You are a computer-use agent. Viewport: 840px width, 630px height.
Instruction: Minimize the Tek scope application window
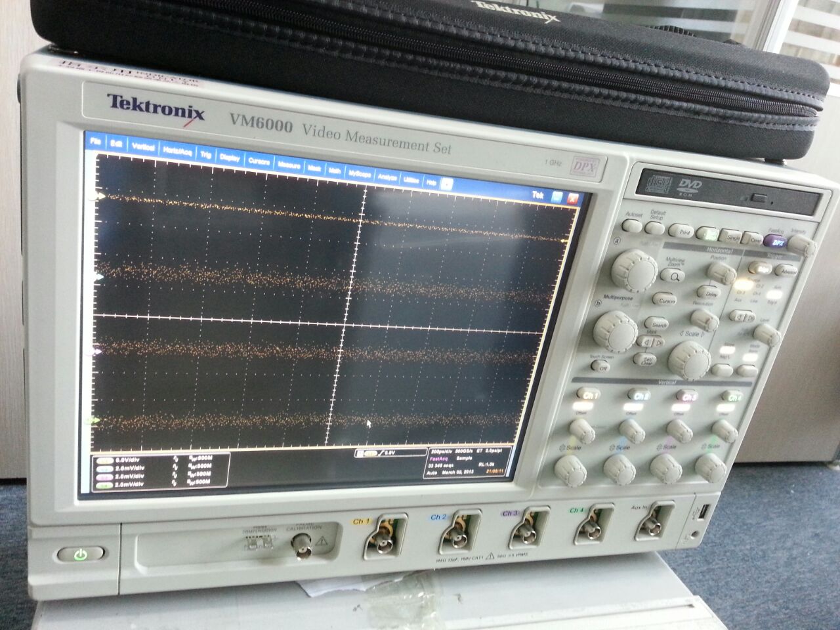(556, 197)
